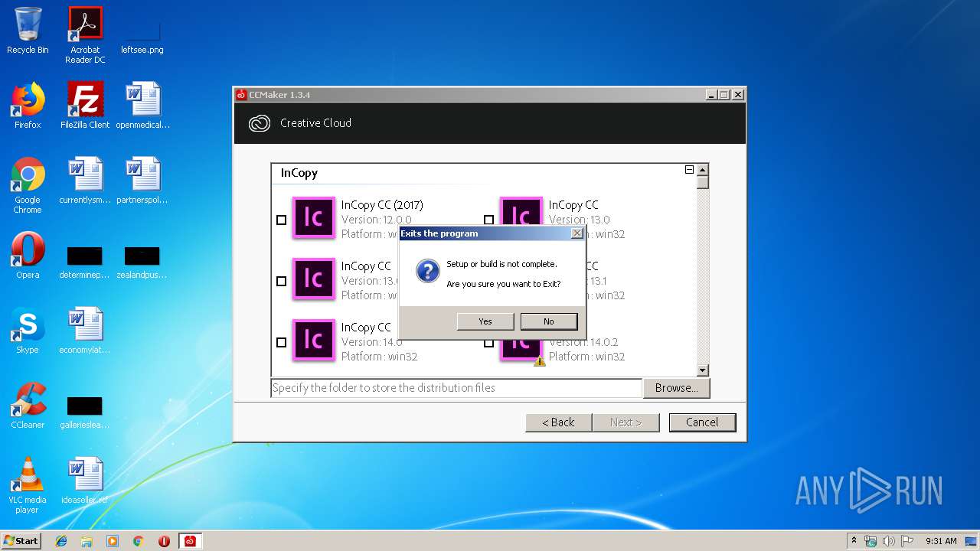
Task: Click the warning triangle on InCopy 14.0.2
Action: (x=540, y=361)
